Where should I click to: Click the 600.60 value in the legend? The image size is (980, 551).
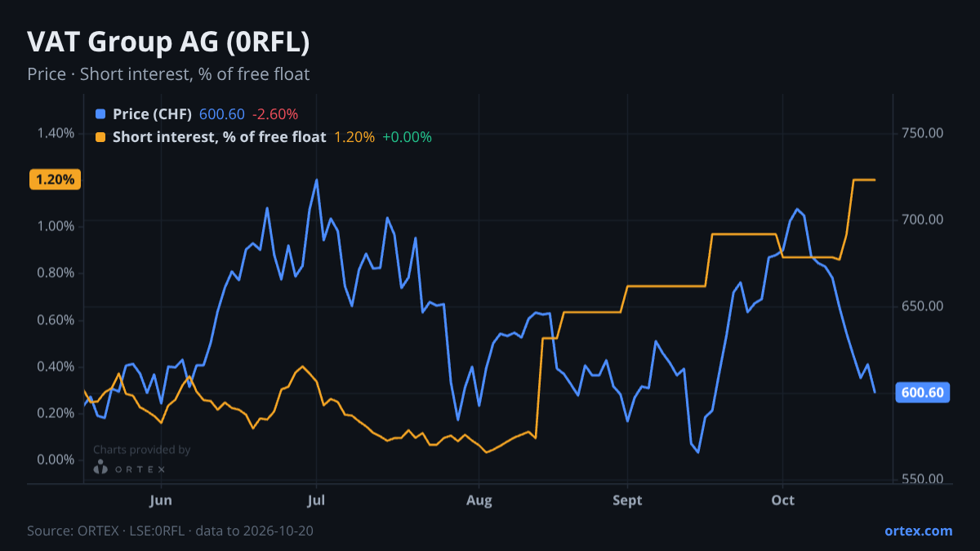coord(222,114)
